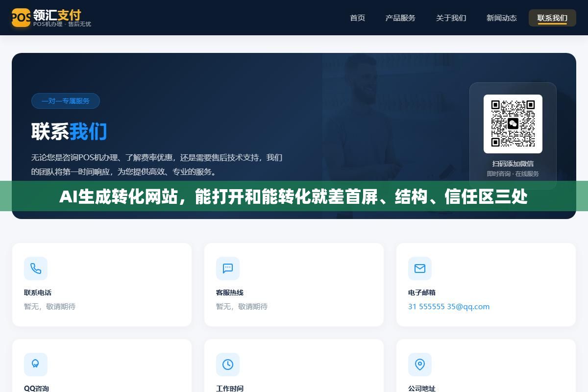Click the 扫码添加微信 caption
This screenshot has width=588, height=392.
[x=513, y=164]
